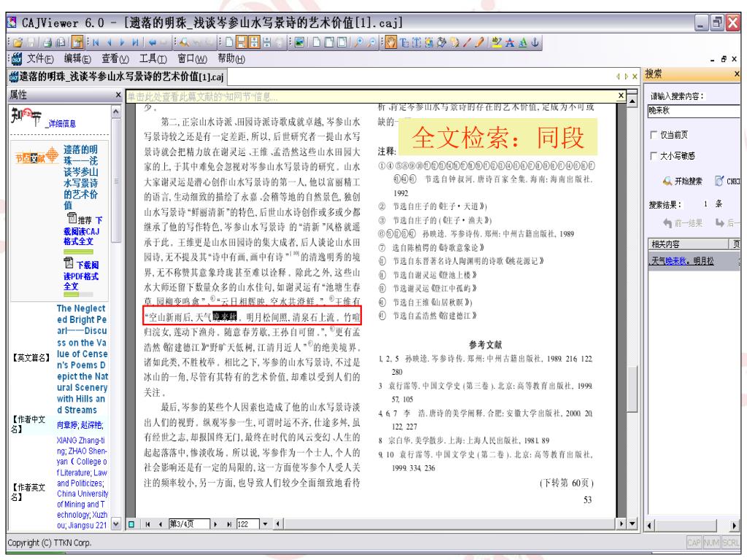Go to first page in bottom navigation bar
The width and height of the screenshot is (747, 560).
click(147, 524)
